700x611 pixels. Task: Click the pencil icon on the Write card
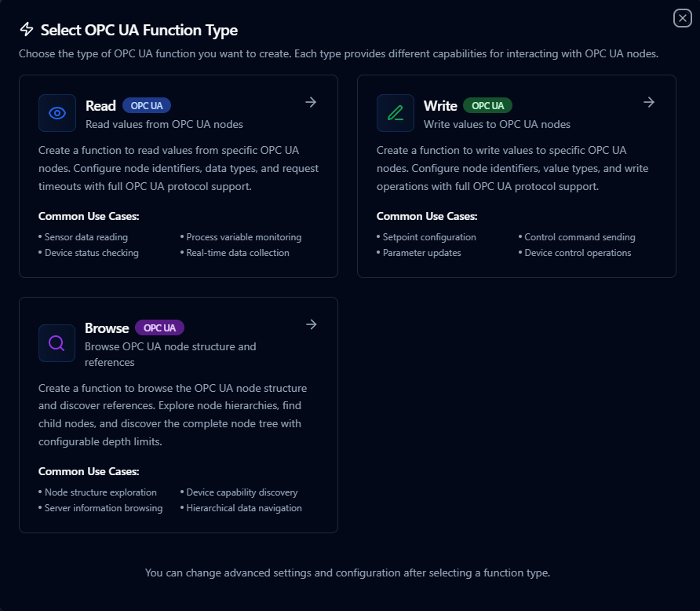pyautogui.click(x=395, y=113)
